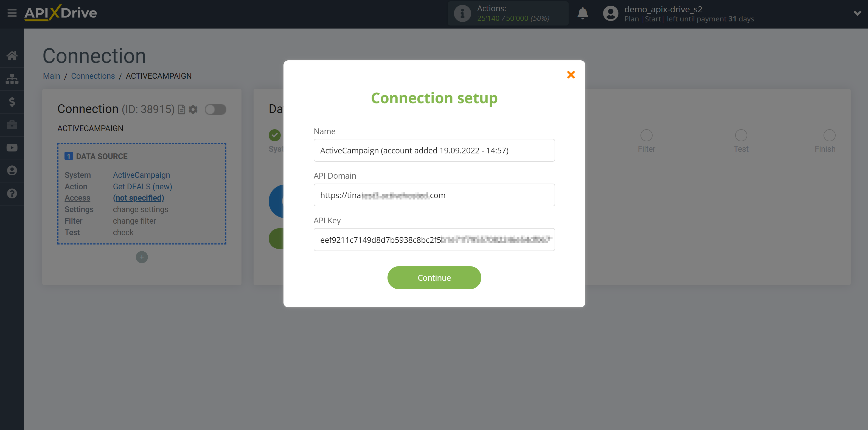The height and width of the screenshot is (430, 868).
Task: Click the (not specified) access link
Action: 139,198
